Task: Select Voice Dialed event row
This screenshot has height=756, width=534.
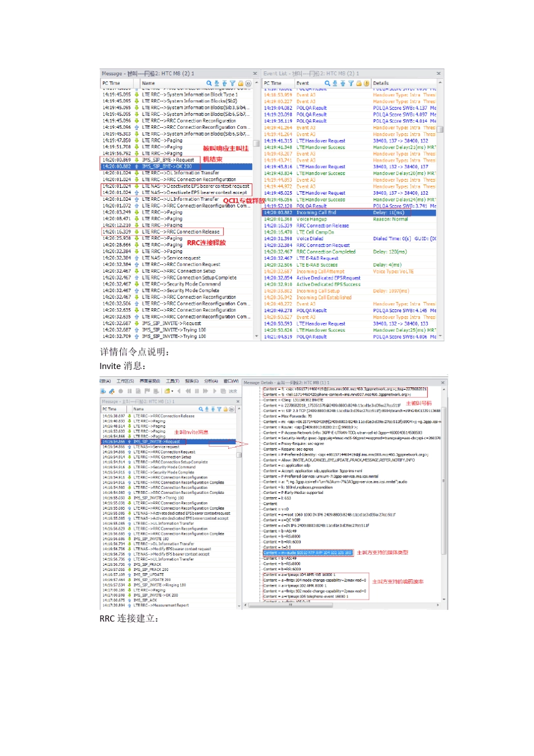Action: 350,238
